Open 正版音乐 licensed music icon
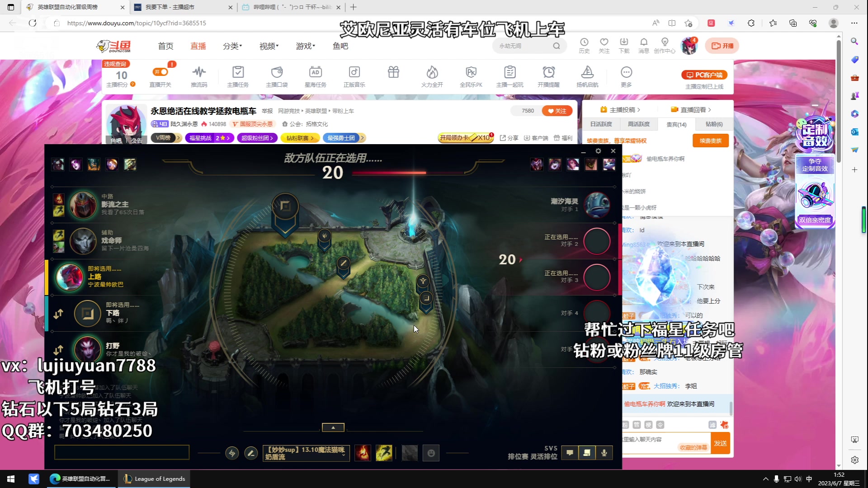868x488 pixels. coord(354,76)
